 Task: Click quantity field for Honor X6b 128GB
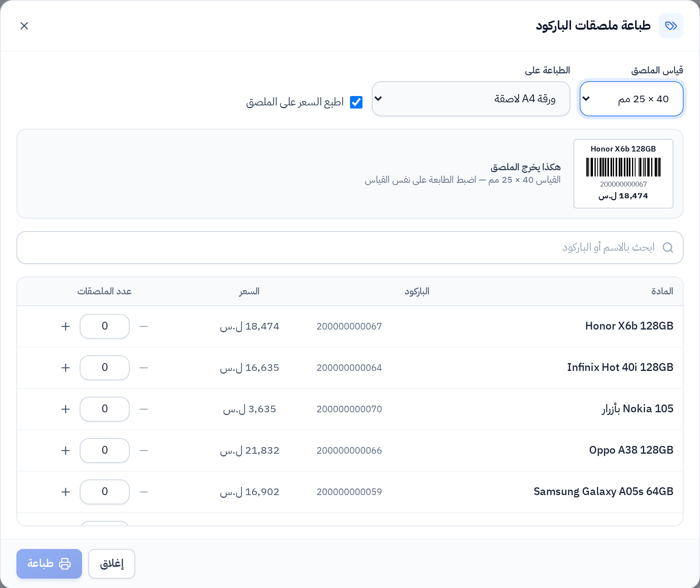coord(105,326)
